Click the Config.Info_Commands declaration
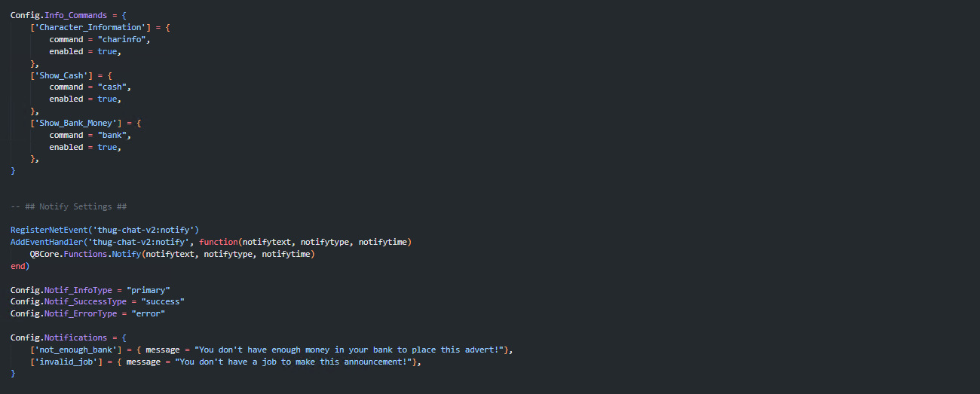The height and width of the screenshot is (394, 980). point(59,15)
